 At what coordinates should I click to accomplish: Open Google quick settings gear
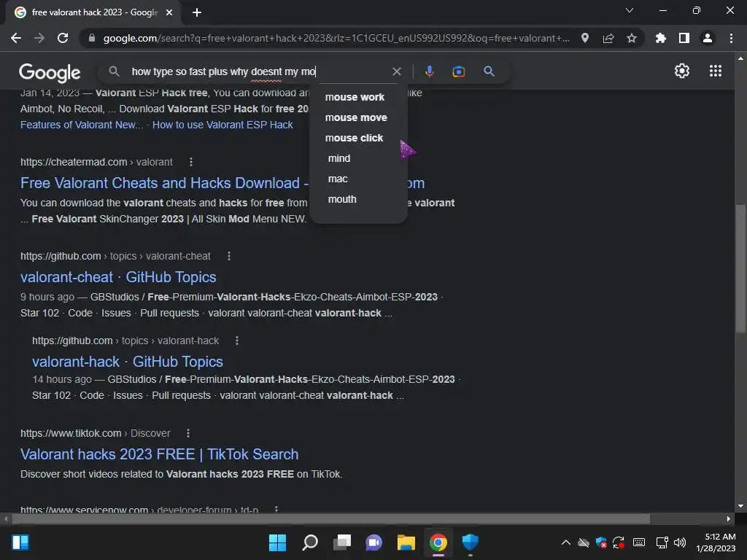(x=682, y=71)
